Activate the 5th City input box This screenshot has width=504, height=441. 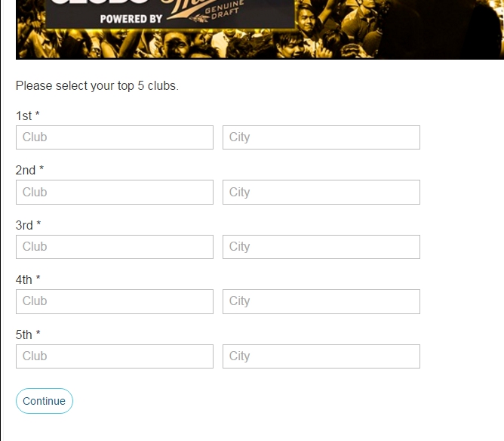click(321, 356)
